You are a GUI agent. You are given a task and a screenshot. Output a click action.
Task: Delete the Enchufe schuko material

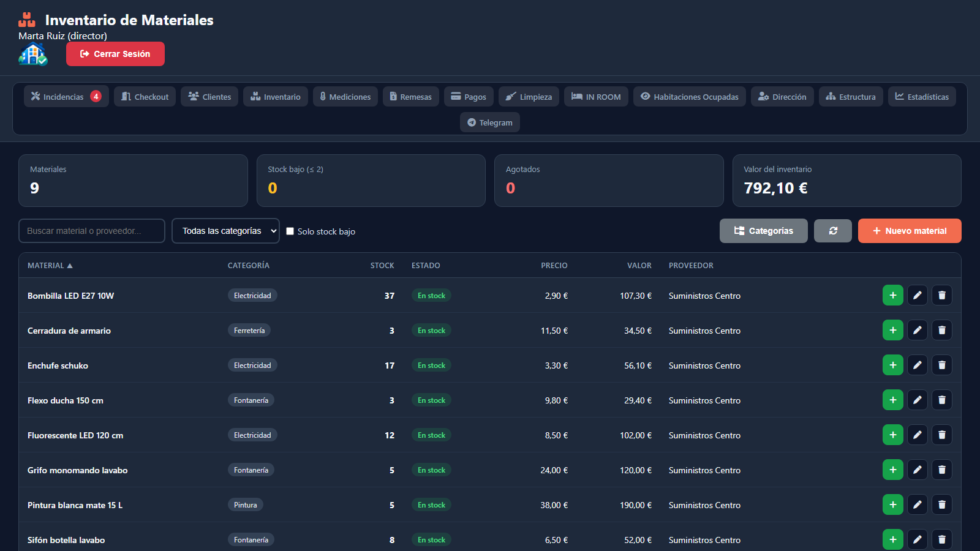coord(942,365)
